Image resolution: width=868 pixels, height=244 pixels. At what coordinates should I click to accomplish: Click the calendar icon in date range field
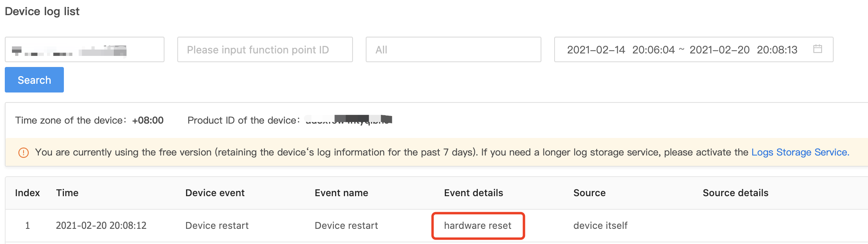pos(817,49)
